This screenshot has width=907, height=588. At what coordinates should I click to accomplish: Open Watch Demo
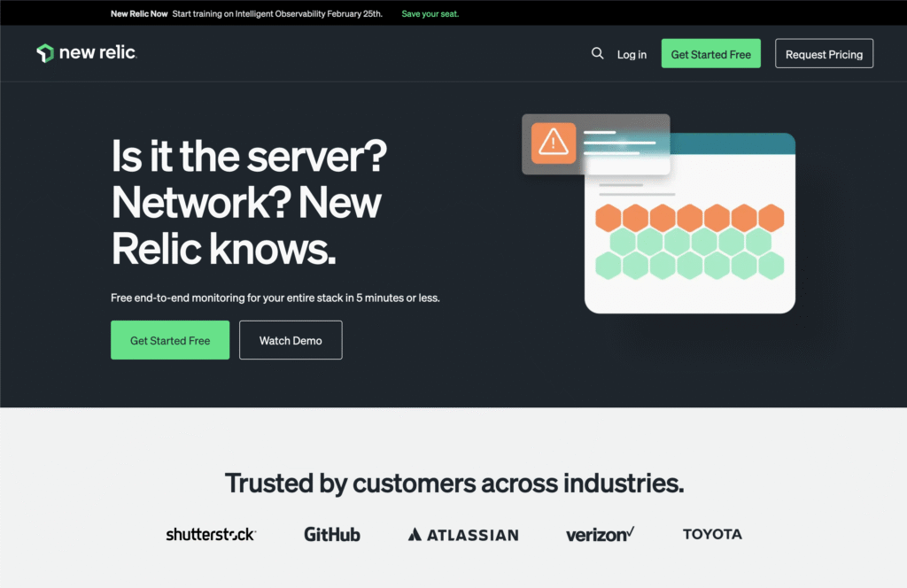click(x=290, y=339)
